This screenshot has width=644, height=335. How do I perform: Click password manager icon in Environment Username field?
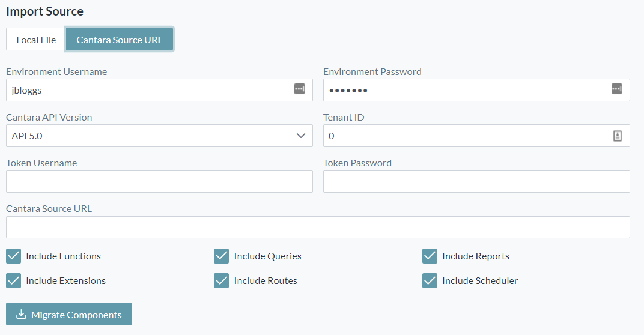pos(299,89)
